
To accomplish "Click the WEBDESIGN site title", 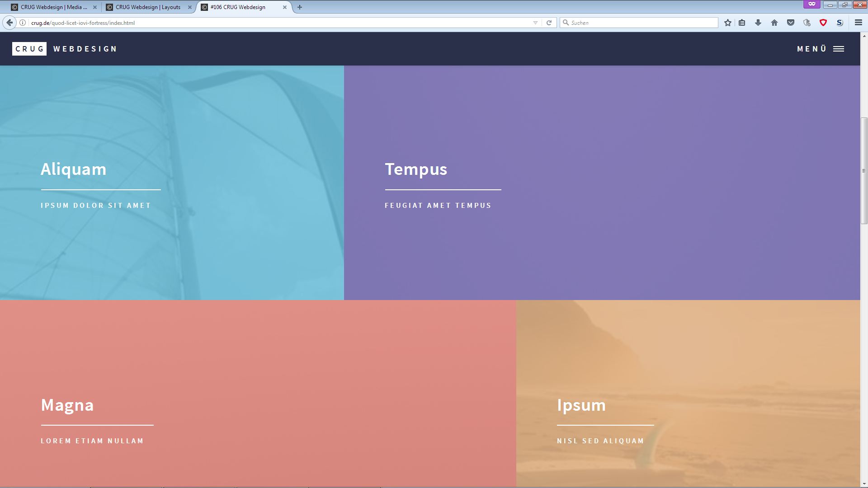I will (x=85, y=49).
